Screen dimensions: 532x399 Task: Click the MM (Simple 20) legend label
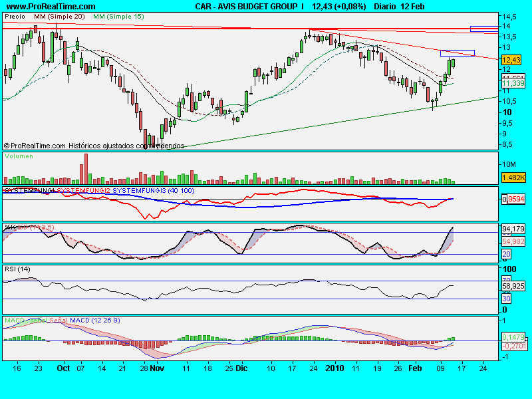point(59,17)
